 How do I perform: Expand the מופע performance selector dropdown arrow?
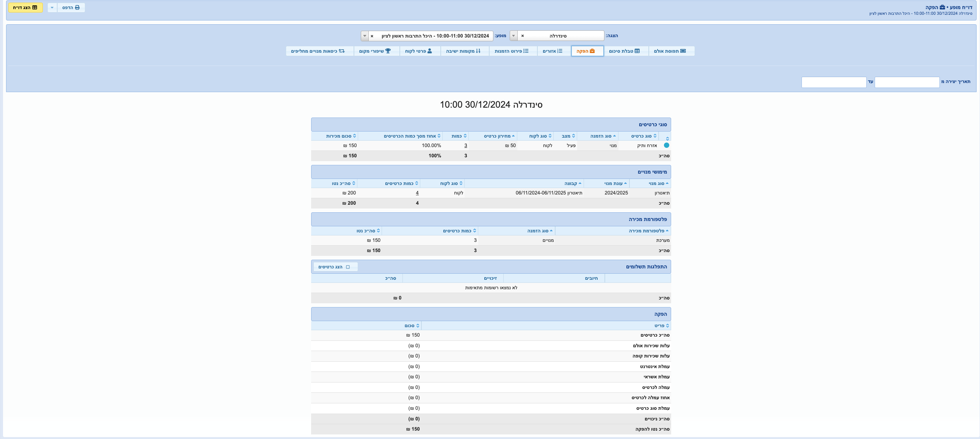point(365,36)
